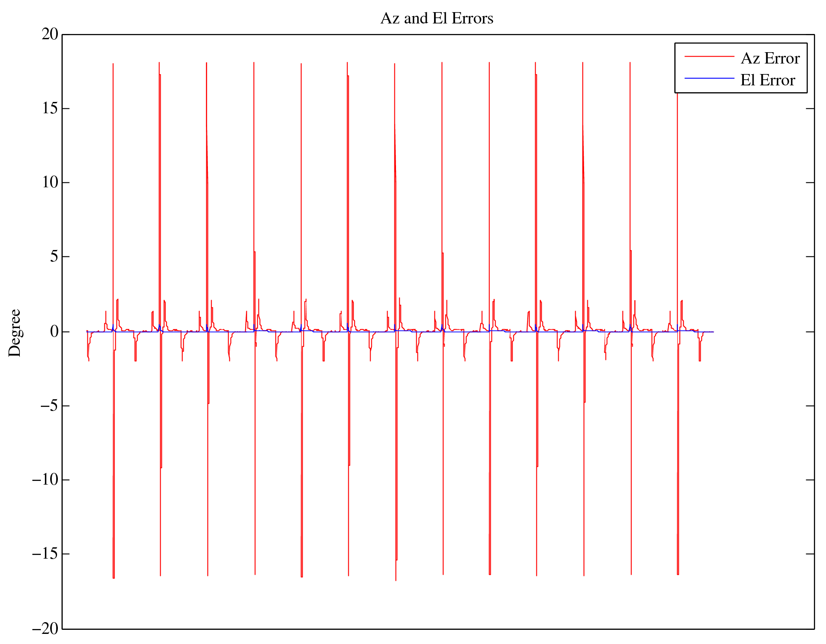
Task: Click the y-axis tick label 20
Action: tap(50, 34)
